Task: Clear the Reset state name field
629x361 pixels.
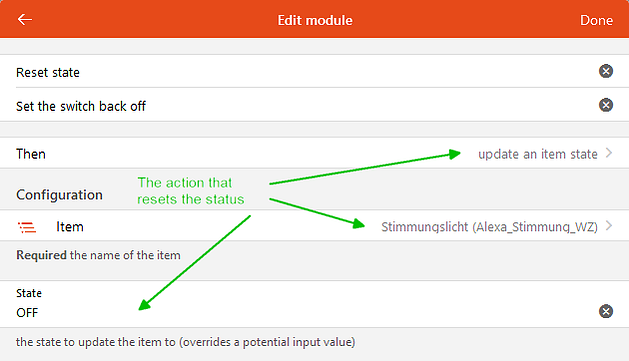Action: pyautogui.click(x=606, y=71)
